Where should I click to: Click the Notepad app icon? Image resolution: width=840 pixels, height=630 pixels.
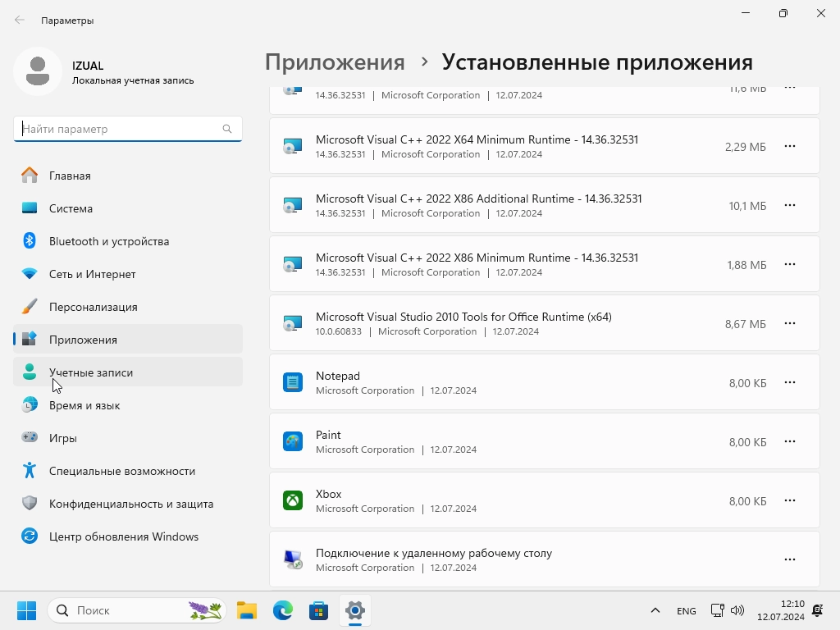293,382
